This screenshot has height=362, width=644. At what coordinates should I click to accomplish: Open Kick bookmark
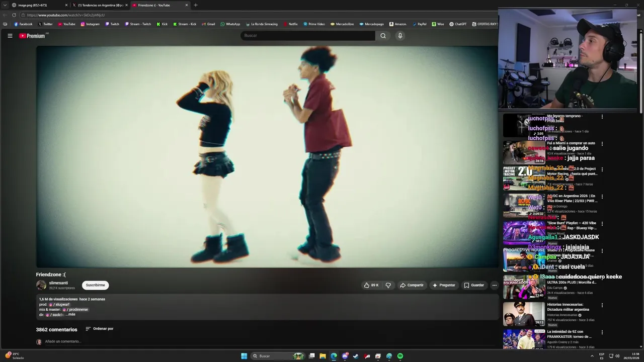162,24
